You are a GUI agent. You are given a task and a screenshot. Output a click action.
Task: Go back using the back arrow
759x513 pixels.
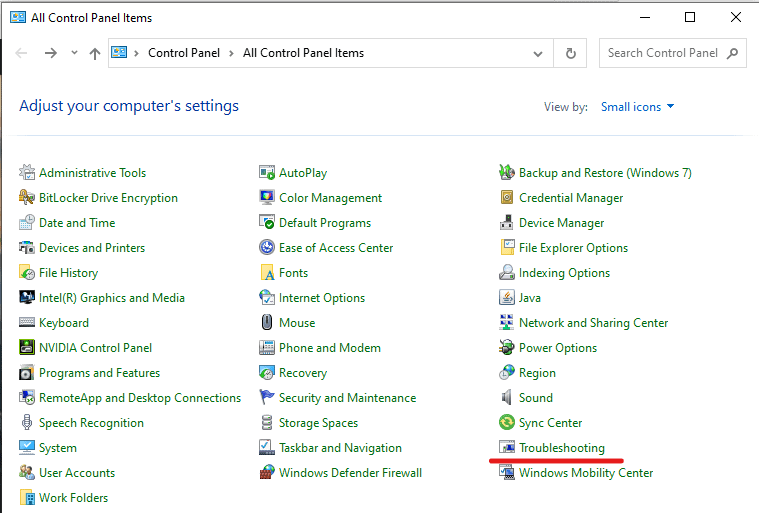pos(21,53)
